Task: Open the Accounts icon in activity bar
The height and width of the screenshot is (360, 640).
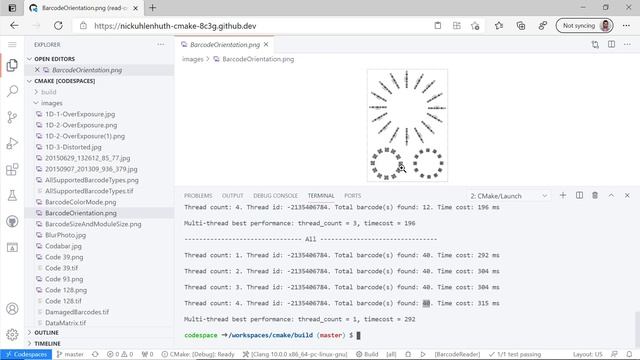Action: point(12,309)
